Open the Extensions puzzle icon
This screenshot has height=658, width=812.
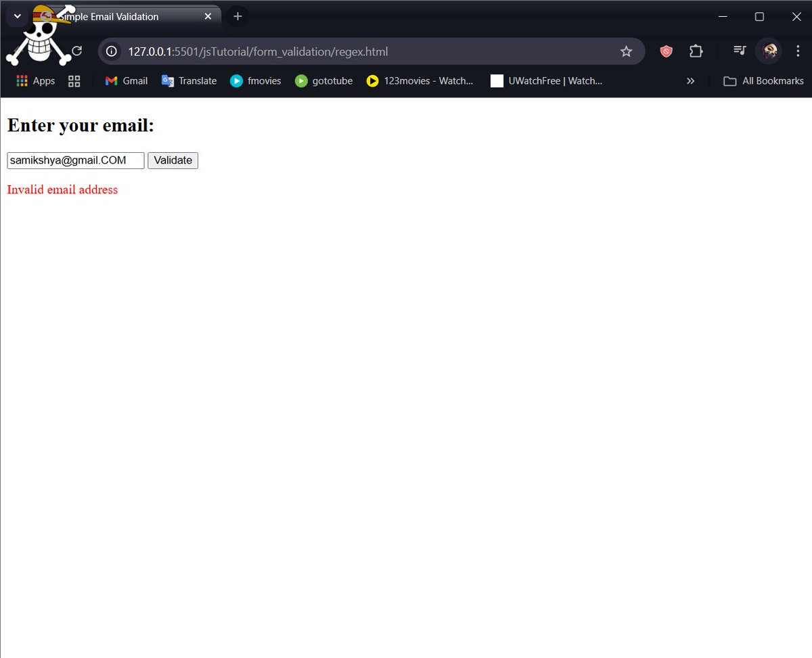[x=696, y=51]
